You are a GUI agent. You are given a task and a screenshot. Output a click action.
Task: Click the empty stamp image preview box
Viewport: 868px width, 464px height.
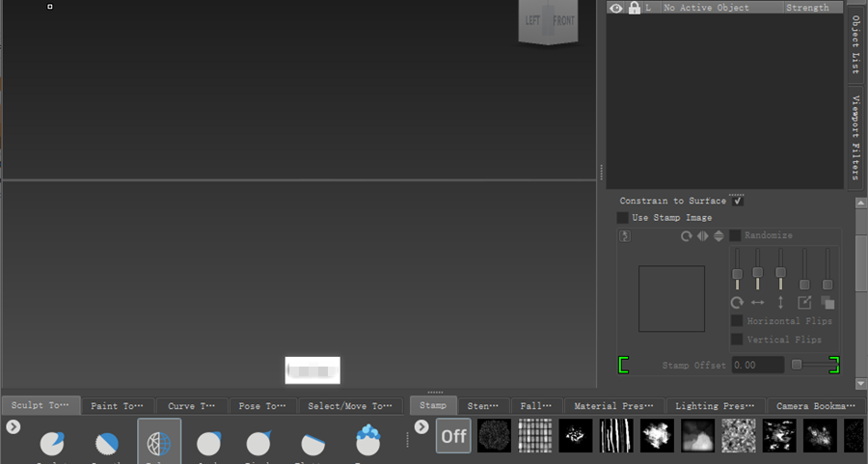[671, 299]
